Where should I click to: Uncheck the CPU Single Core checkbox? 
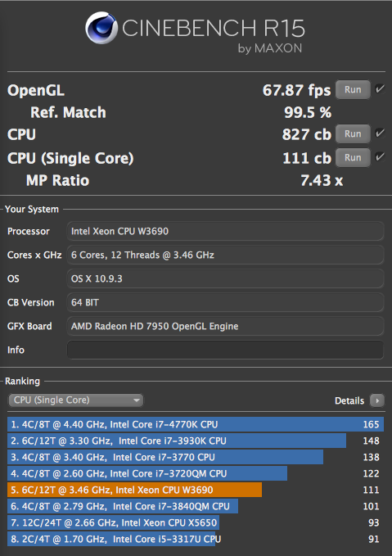(x=380, y=156)
